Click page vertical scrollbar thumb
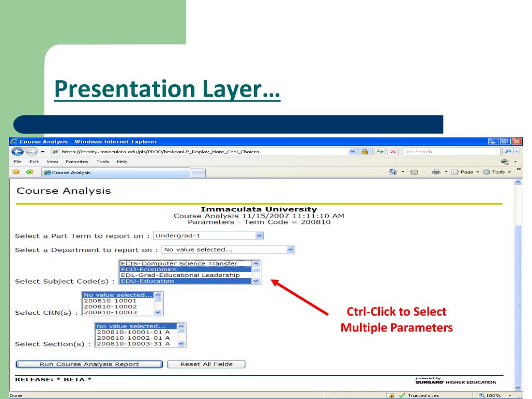This screenshot has height=399, width=532. click(x=518, y=304)
